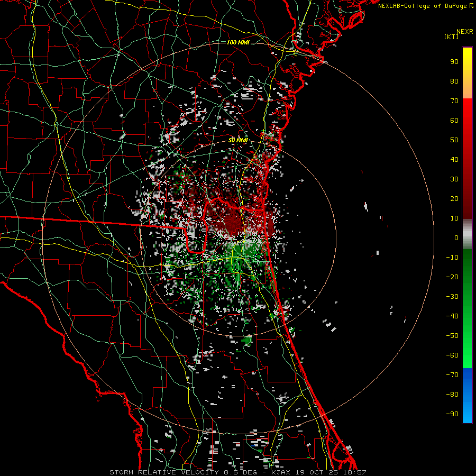Screen dimensions: 476x476
Task: Click the '0' value on velocity scale
Action: 456,237
